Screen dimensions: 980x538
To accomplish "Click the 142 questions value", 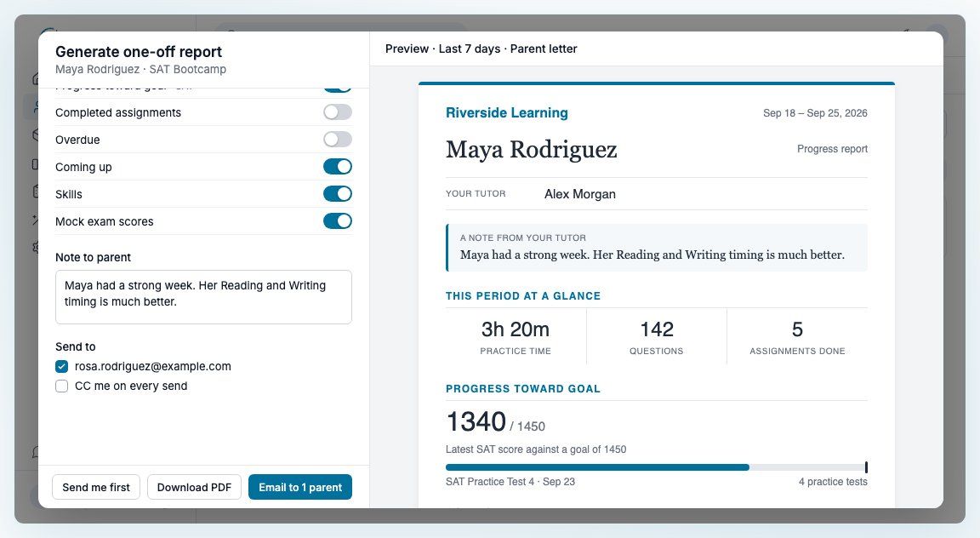I will 656,329.
